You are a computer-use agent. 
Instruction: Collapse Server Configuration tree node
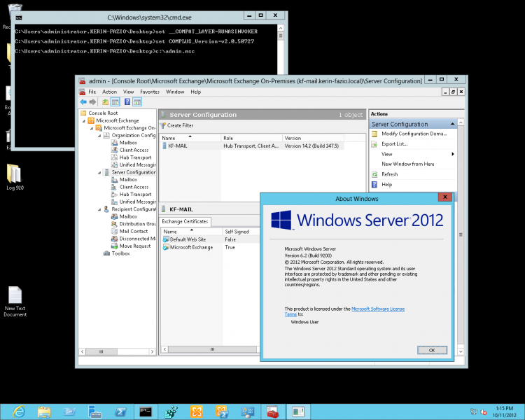[99, 173]
